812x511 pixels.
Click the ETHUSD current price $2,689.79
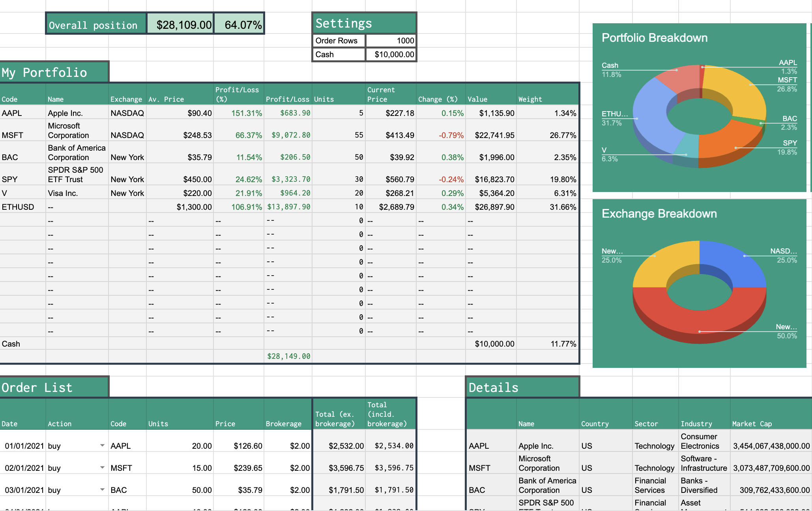[x=391, y=207]
